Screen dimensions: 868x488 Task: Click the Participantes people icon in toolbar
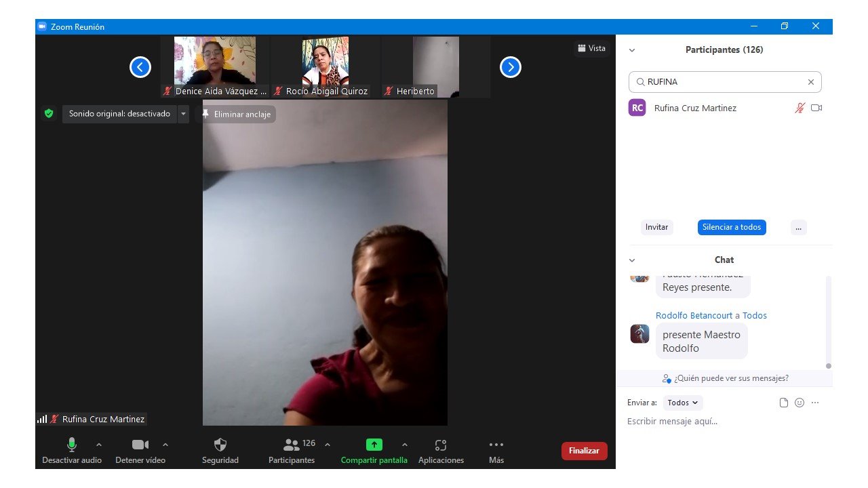292,445
